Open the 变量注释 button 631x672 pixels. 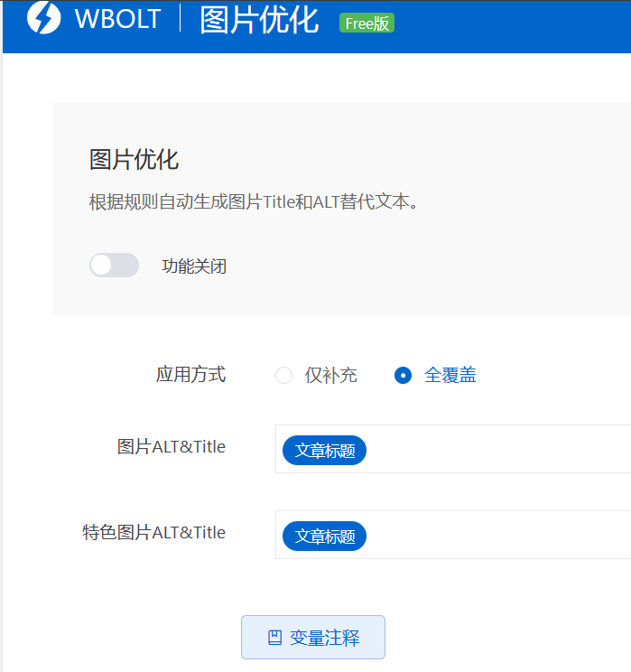[x=313, y=638]
